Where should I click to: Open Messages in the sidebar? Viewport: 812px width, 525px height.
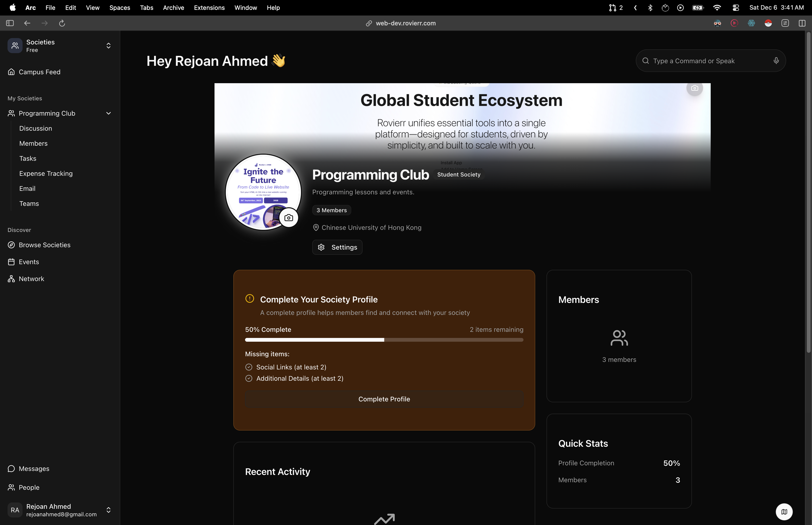pyautogui.click(x=34, y=468)
